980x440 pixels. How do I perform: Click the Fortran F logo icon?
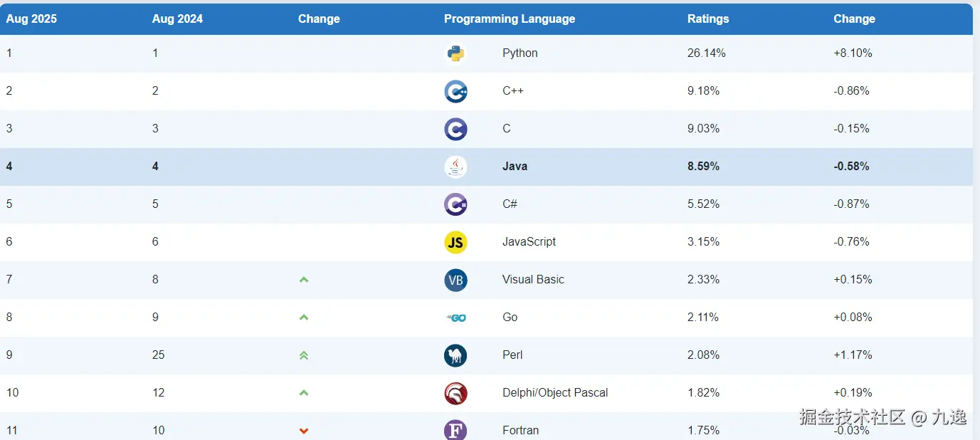(x=455, y=430)
